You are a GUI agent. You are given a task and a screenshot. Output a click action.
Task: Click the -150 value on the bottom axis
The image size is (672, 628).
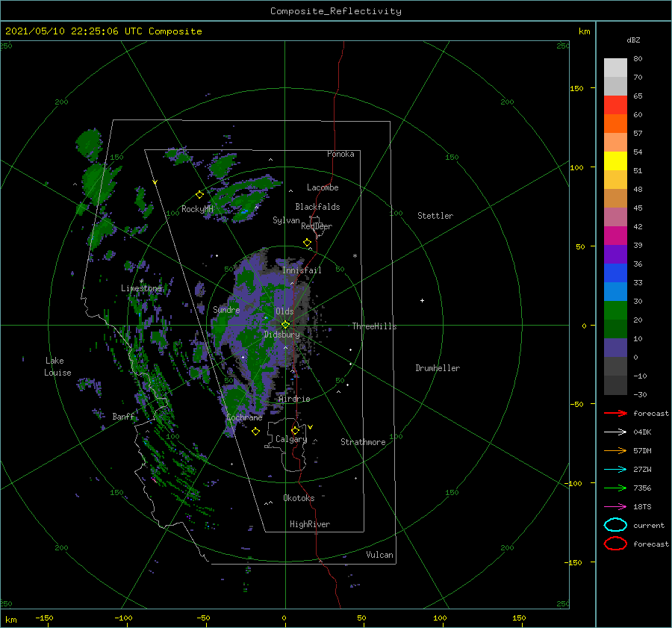click(x=44, y=618)
